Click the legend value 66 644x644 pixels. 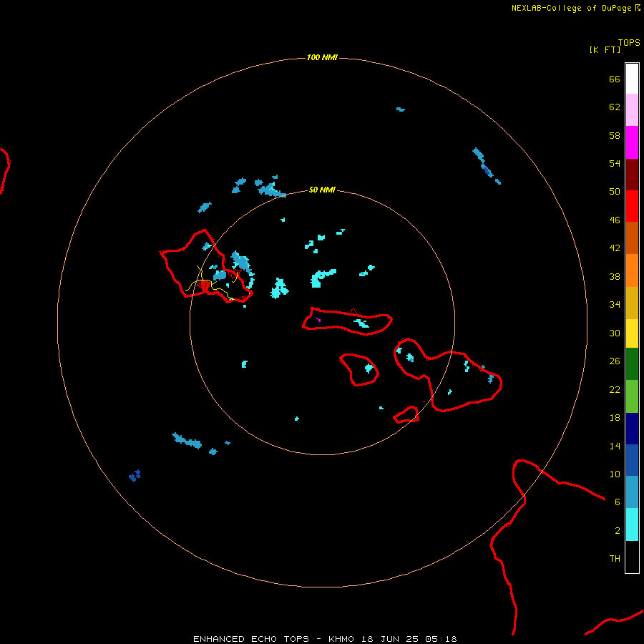click(615, 79)
